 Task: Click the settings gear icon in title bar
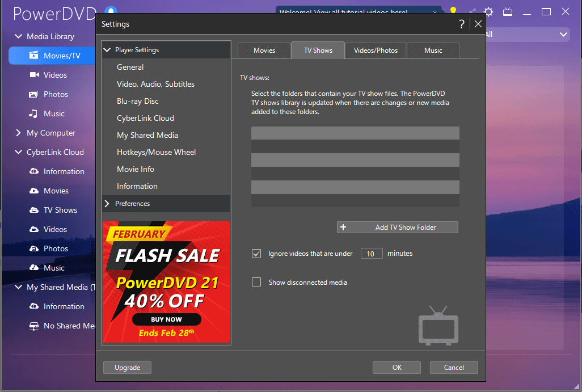pyautogui.click(x=488, y=12)
